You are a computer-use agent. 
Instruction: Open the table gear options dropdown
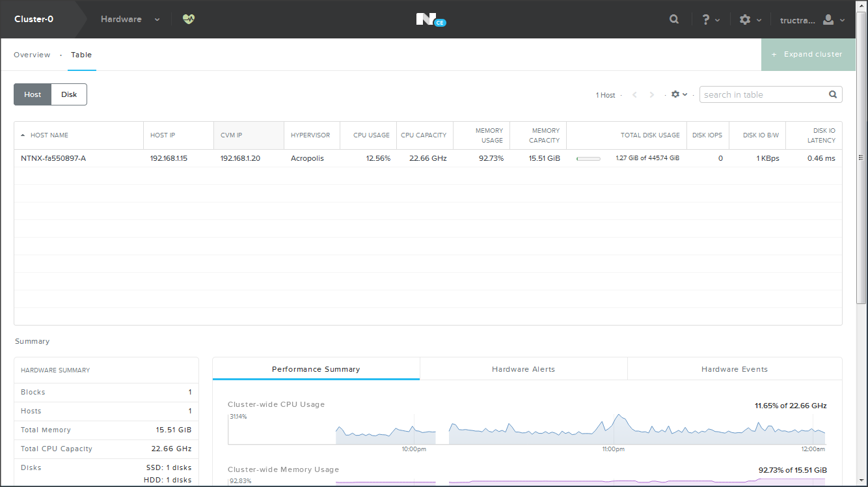tap(679, 94)
